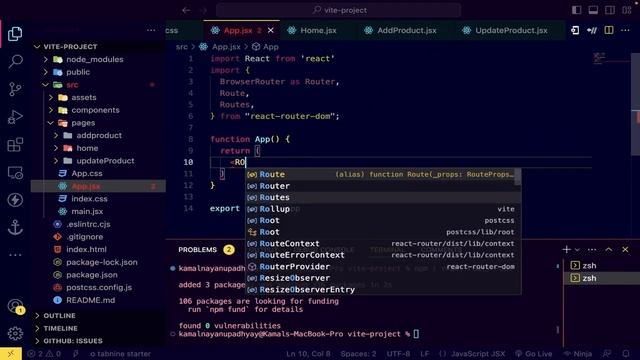The height and width of the screenshot is (360, 640).
Task: Open the Manage gear icon
Action: [x=15, y=333]
